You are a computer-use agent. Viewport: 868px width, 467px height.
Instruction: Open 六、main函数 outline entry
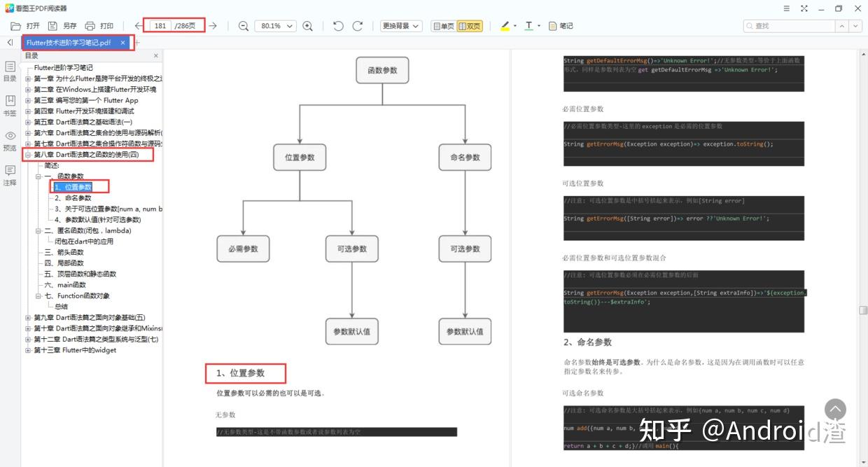tap(65, 285)
